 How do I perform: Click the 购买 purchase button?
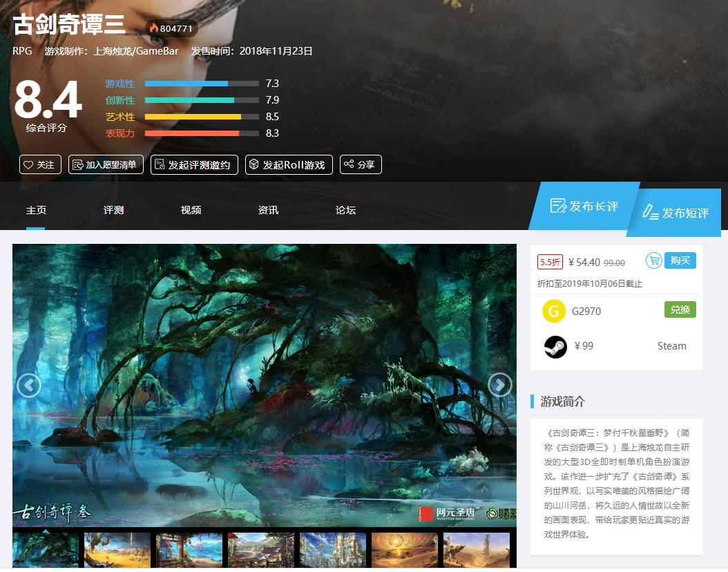(682, 260)
